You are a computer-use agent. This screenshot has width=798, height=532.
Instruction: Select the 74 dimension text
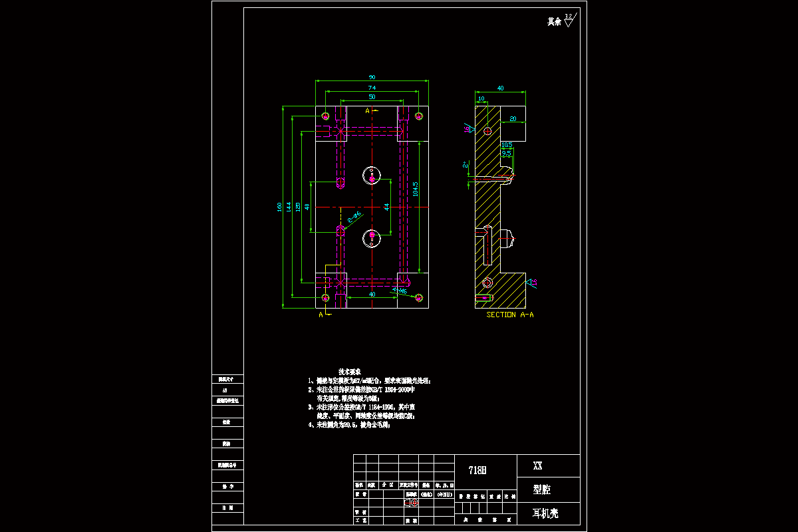point(372,87)
